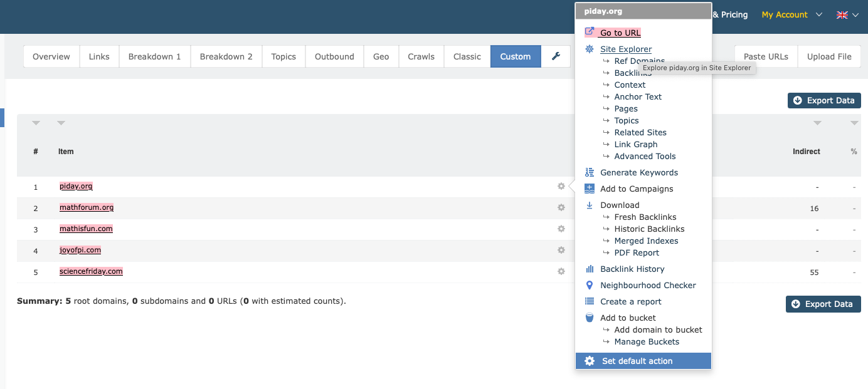Screen dimensions: 868x389
Task: Choose Set default action in the menu
Action: point(636,361)
